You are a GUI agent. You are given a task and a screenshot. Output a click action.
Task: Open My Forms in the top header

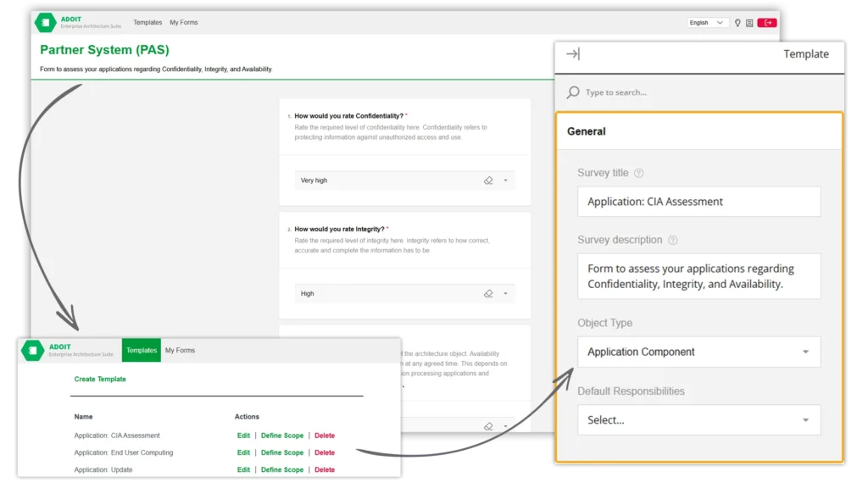tap(184, 23)
